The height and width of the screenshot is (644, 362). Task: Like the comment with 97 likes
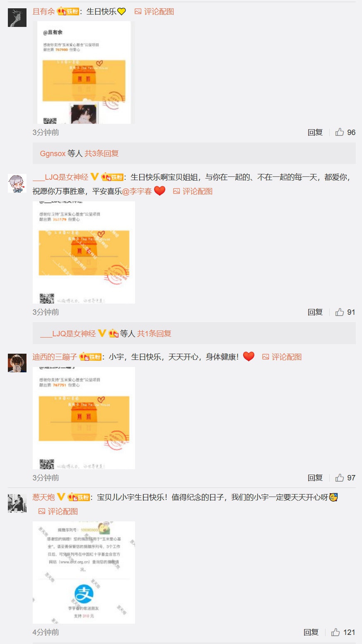[340, 478]
